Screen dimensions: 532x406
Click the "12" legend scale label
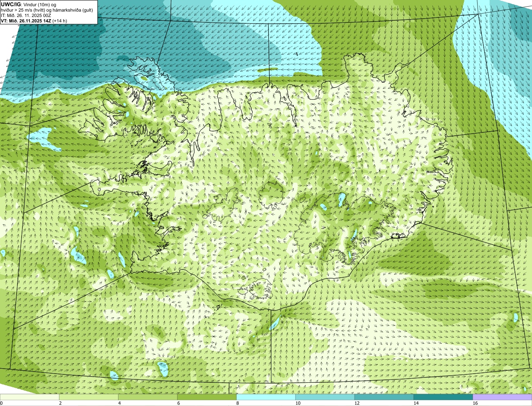tap(357, 403)
